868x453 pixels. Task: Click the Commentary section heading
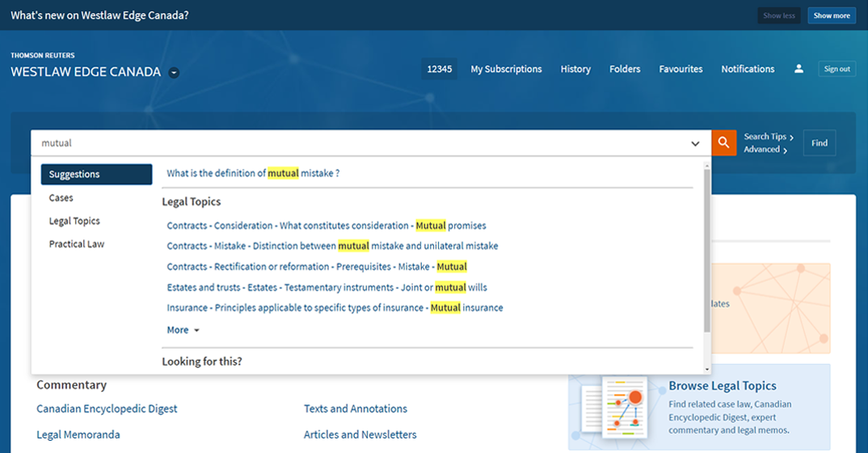click(x=71, y=385)
